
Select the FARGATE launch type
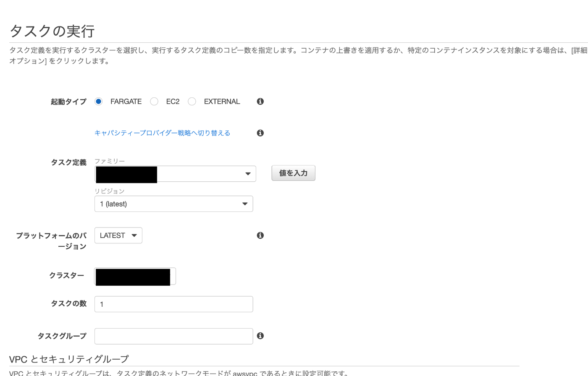point(98,102)
